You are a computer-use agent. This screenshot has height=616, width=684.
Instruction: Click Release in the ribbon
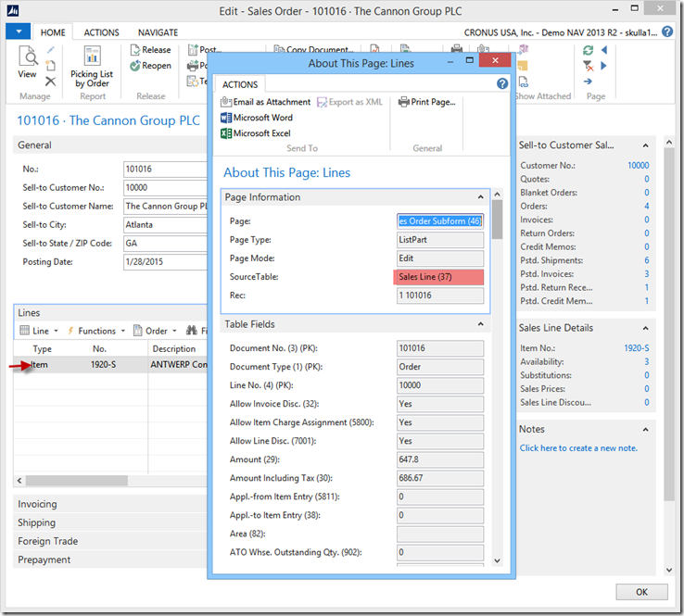pyautogui.click(x=150, y=50)
